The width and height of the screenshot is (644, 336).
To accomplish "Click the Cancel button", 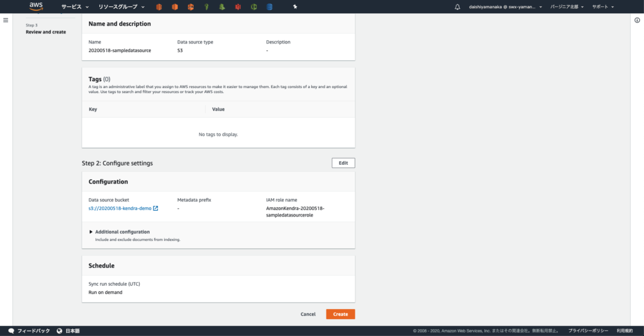I will 308,314.
